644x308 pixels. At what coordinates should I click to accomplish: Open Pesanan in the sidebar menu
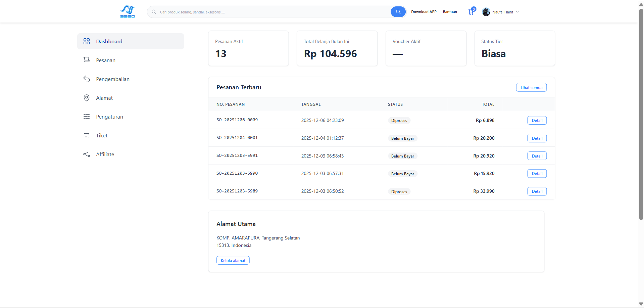(x=106, y=60)
